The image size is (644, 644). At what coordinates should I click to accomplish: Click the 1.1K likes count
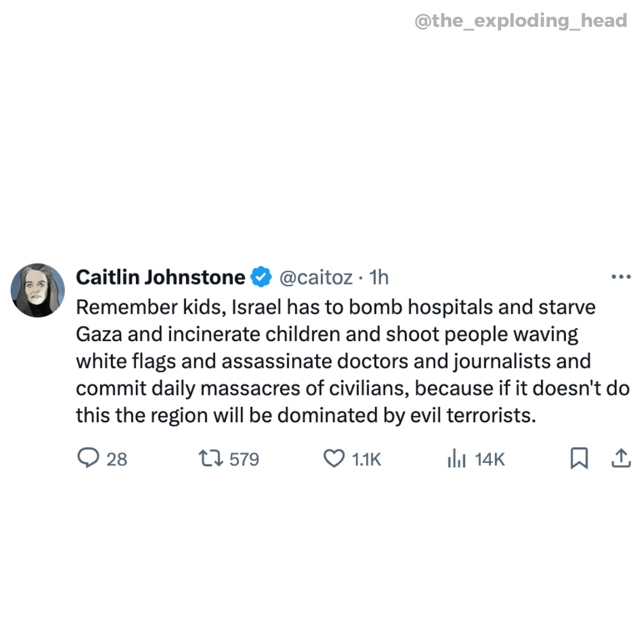(x=367, y=459)
